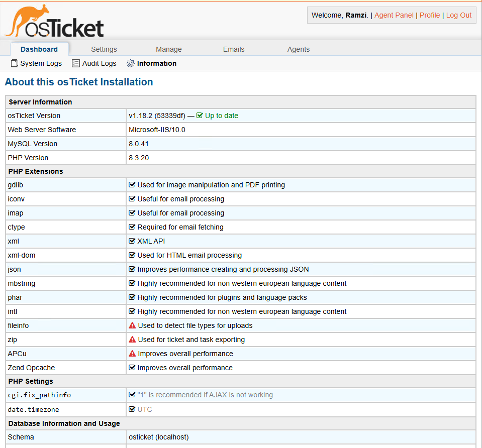Click the Up to date version text

click(222, 116)
